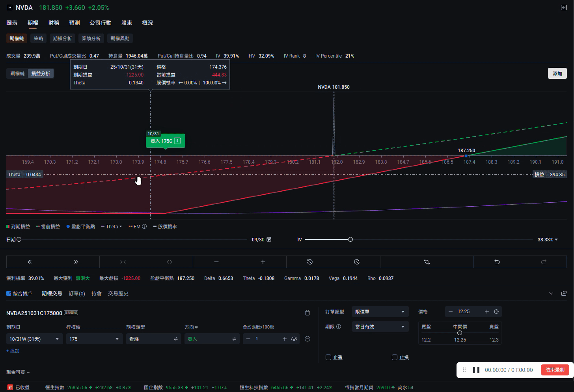Open the 限價單 order type dropdown
This screenshot has height=392, width=574.
point(380,312)
